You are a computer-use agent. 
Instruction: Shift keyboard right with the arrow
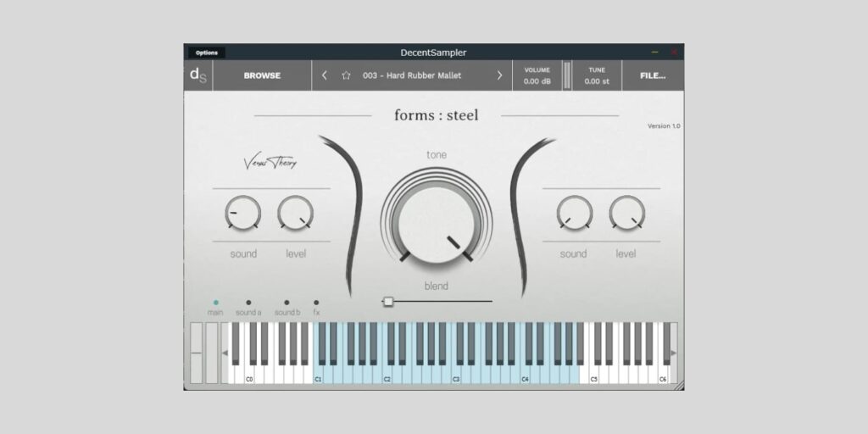(674, 353)
